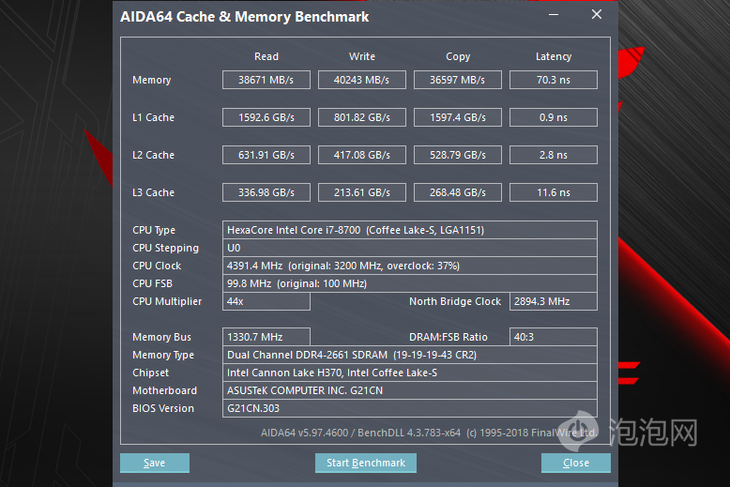The width and height of the screenshot is (730, 487).
Task: Select Memory Type field Dual Channel DDR4-2661
Action: 410,355
